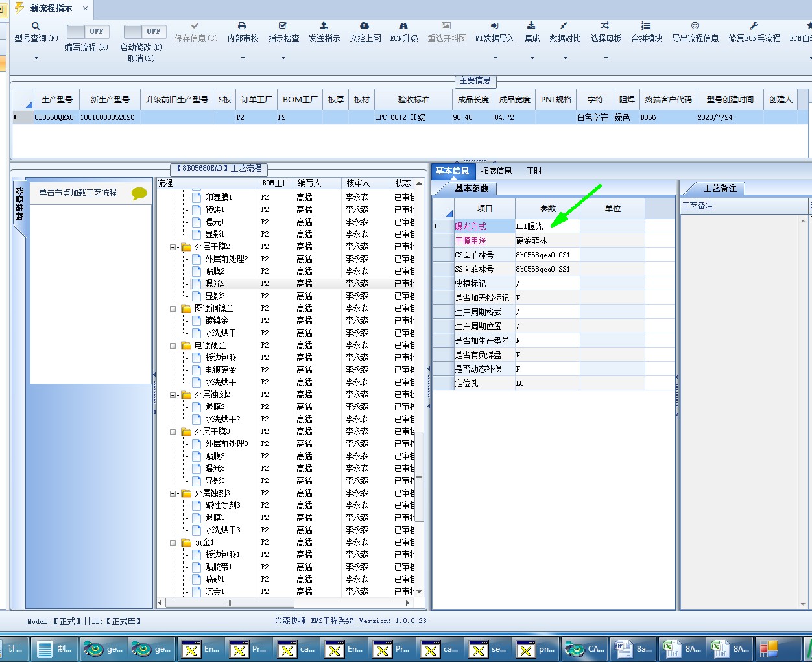The height and width of the screenshot is (662, 812).
Task: Select the 工艺备注 panel tab
Action: pyautogui.click(x=720, y=188)
